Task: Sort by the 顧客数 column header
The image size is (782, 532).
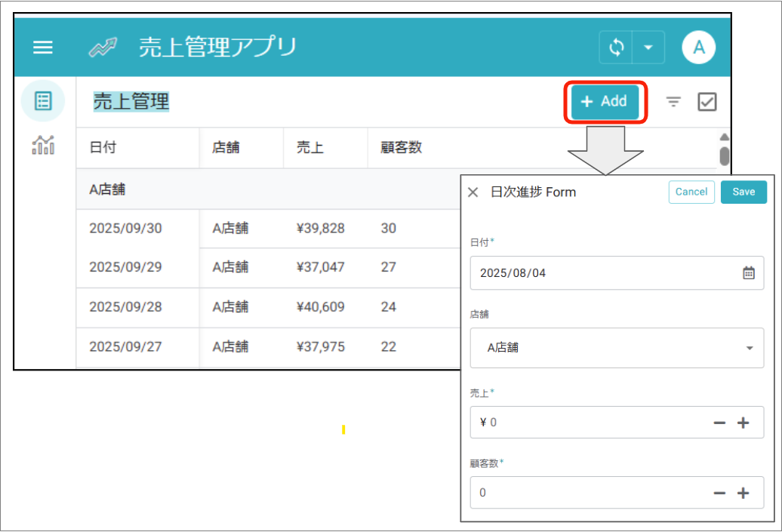Action: (401, 147)
